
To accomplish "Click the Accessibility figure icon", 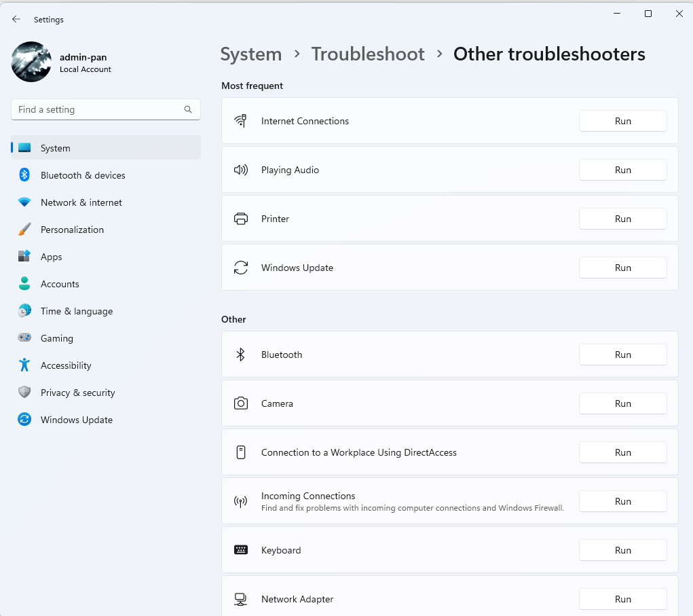I will [x=24, y=365].
